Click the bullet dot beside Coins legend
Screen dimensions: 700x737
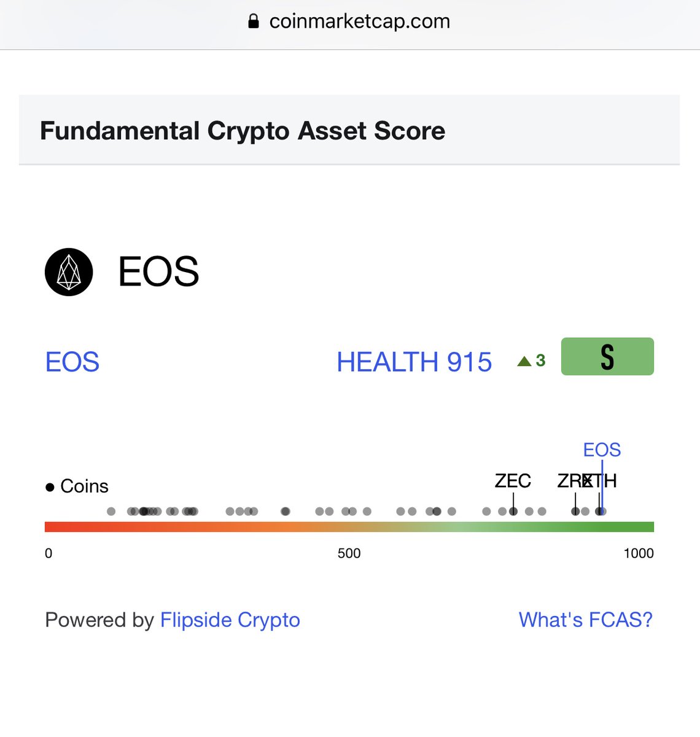pyautogui.click(x=50, y=488)
